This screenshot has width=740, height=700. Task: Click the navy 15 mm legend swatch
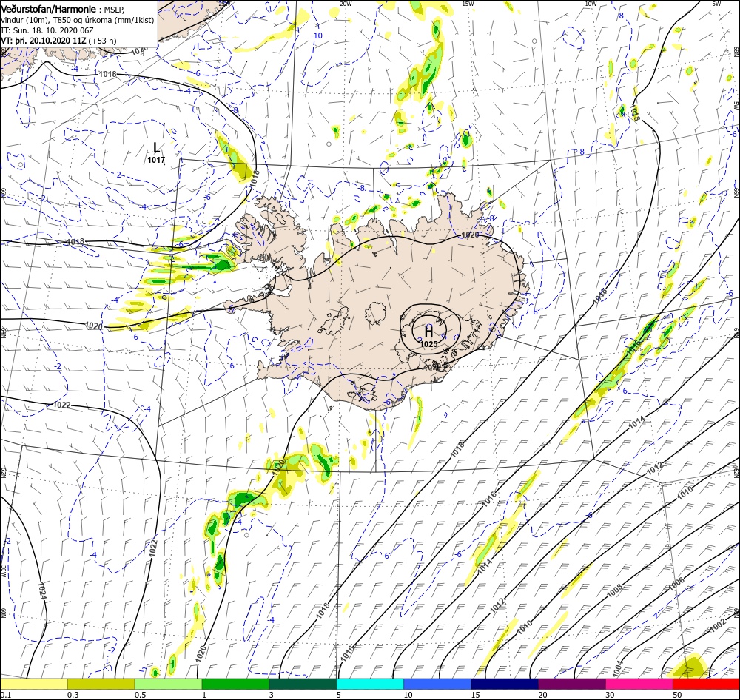[505, 684]
